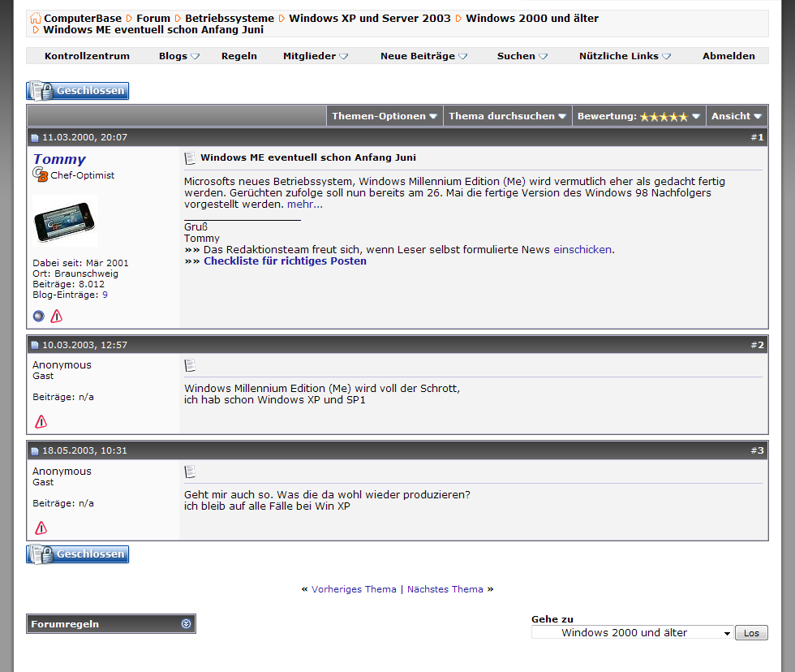Open Checkliste für richtiges Posten link
This screenshot has width=795, height=672.
(285, 261)
